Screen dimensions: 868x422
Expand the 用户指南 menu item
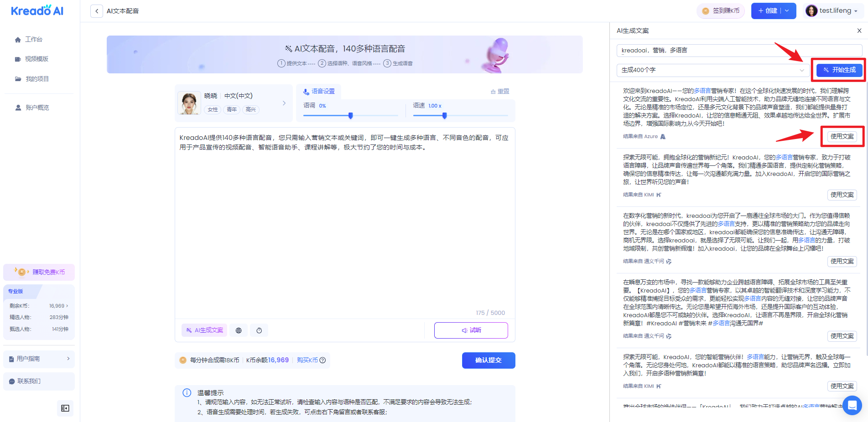click(x=39, y=359)
